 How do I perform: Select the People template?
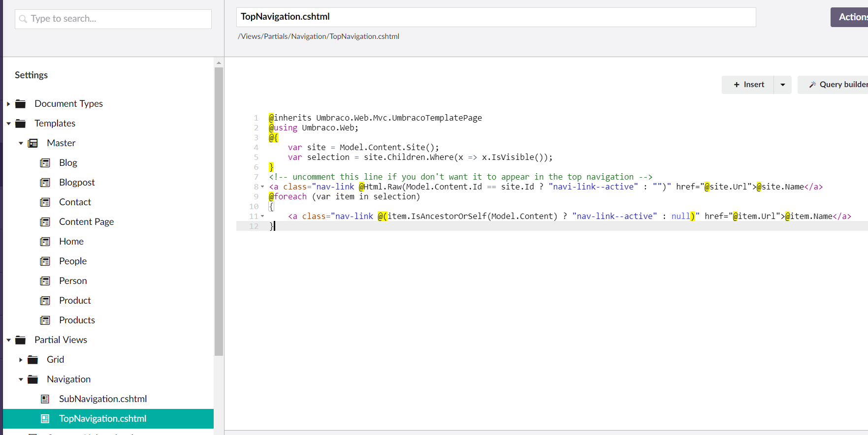73,261
